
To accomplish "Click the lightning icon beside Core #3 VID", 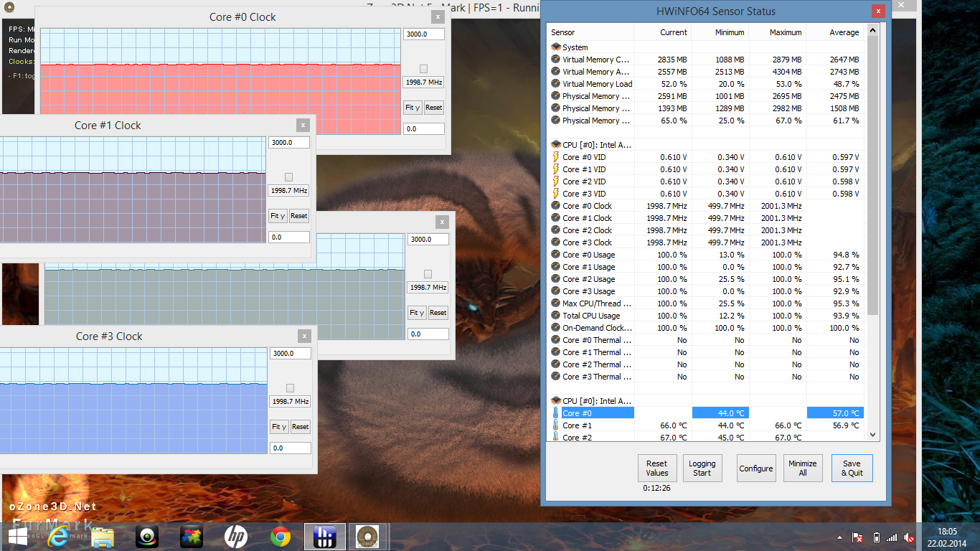I will coord(555,194).
